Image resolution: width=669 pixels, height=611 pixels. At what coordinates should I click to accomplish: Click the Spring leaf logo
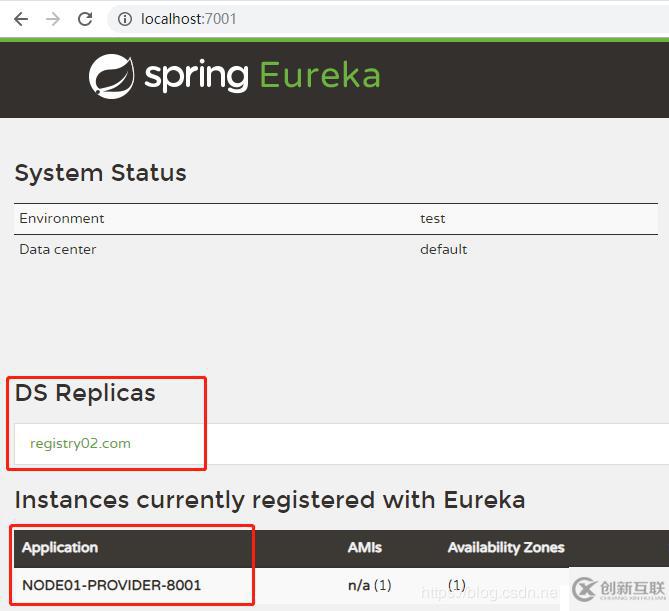[x=111, y=76]
